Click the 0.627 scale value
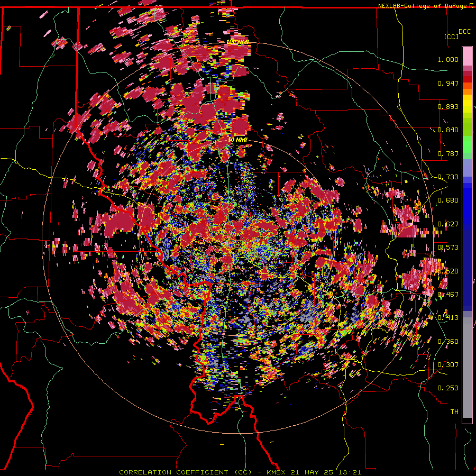The image size is (476, 476). 448,224
